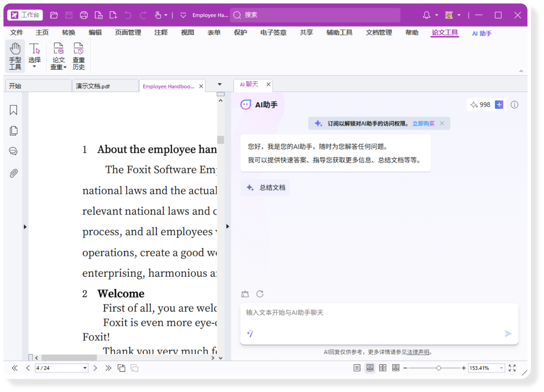
Task: Open the page thumbnails panel
Action: tap(13, 131)
